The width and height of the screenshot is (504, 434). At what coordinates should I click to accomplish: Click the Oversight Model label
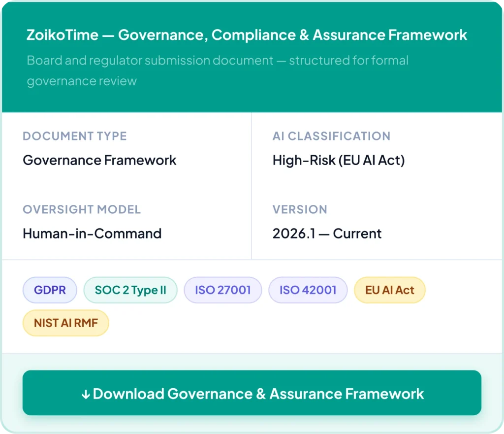(82, 209)
